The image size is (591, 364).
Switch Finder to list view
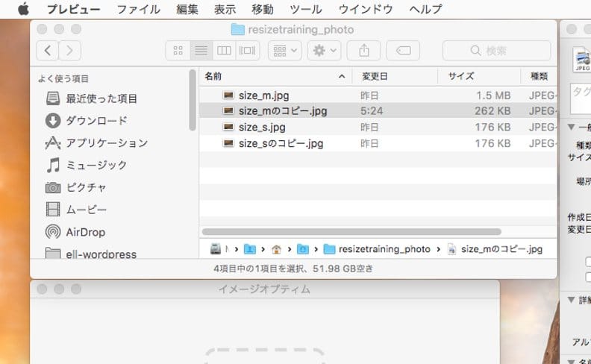201,50
